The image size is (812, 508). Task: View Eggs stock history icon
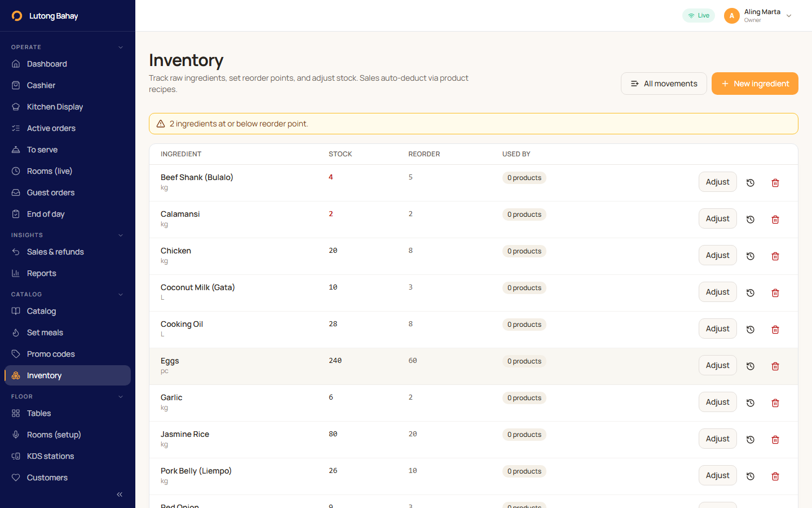pos(751,366)
